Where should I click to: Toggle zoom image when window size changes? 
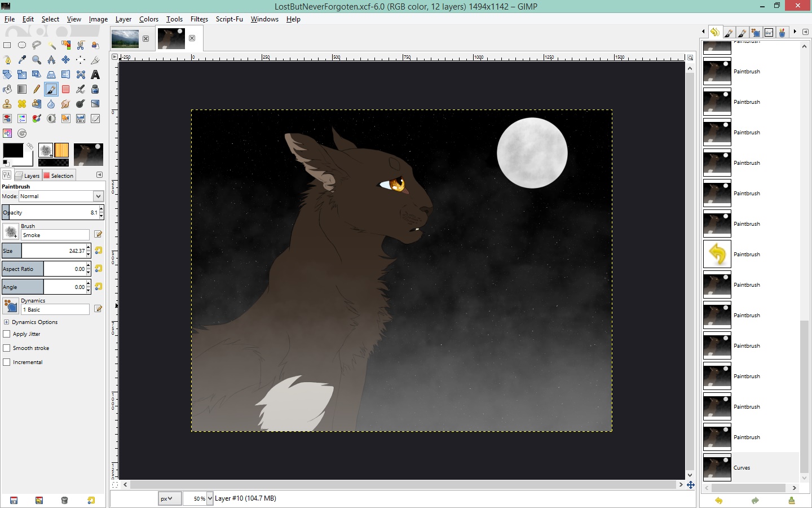[x=690, y=58]
